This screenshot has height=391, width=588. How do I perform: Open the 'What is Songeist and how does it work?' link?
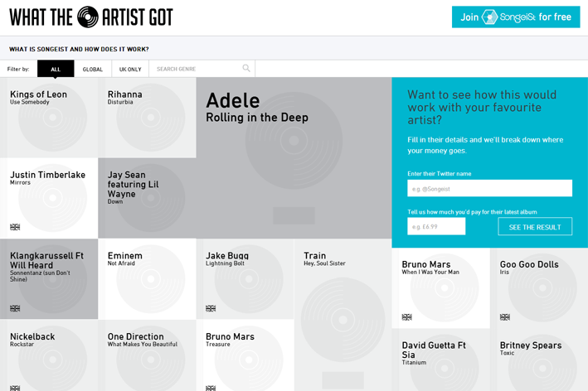[78, 50]
